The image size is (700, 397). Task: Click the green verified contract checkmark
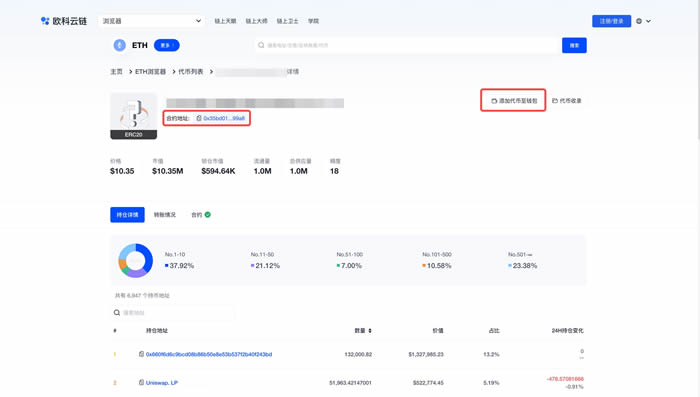[208, 215]
